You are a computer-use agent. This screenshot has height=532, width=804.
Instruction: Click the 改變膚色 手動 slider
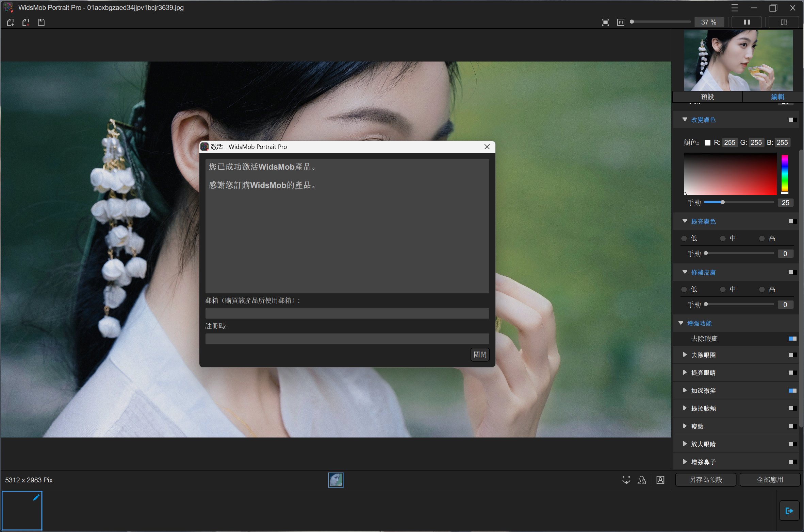coord(739,202)
